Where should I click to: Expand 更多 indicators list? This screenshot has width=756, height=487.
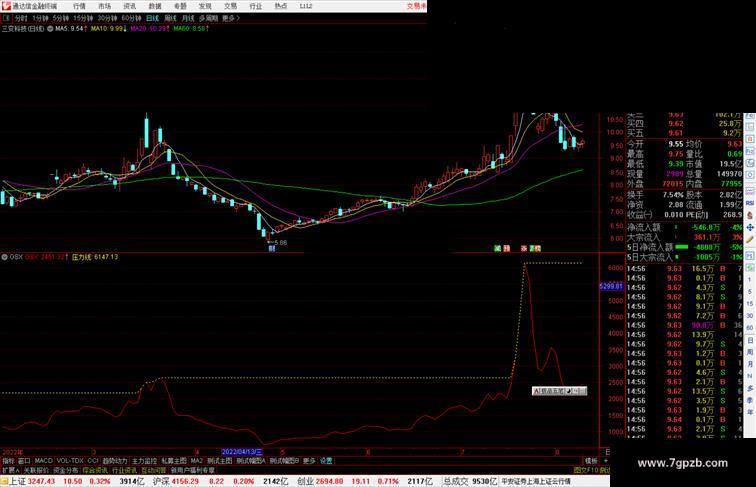coord(309,461)
